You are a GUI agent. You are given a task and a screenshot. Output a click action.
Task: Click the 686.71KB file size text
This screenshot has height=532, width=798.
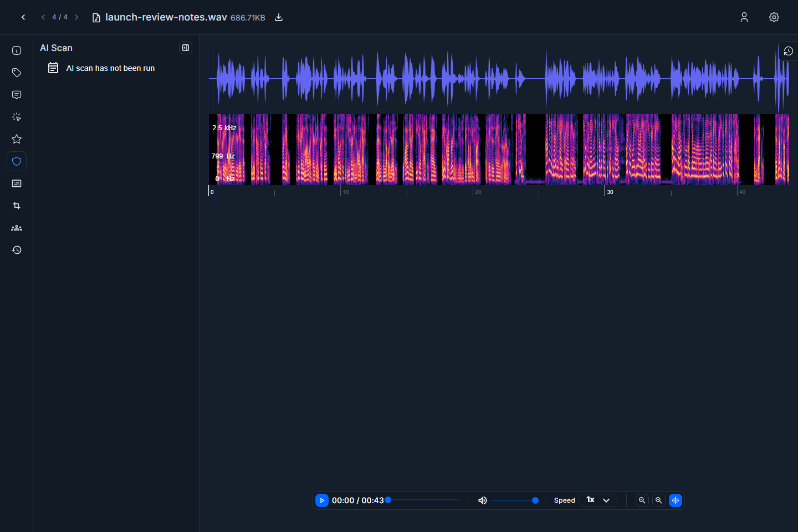coord(248,18)
